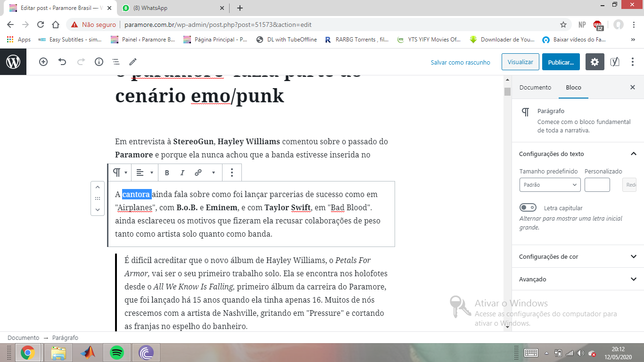
Task: Open the Tamanho predefinido dropdown
Action: (x=550, y=185)
